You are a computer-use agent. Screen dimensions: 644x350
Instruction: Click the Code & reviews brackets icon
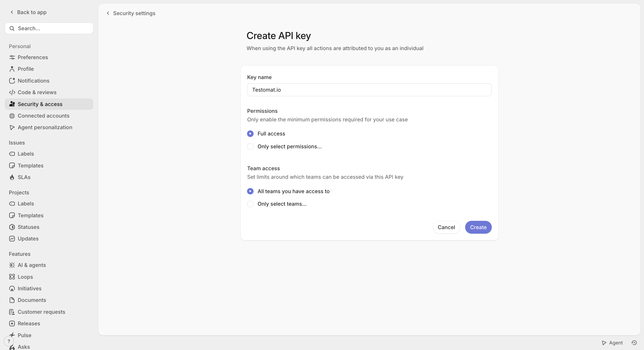(12, 92)
